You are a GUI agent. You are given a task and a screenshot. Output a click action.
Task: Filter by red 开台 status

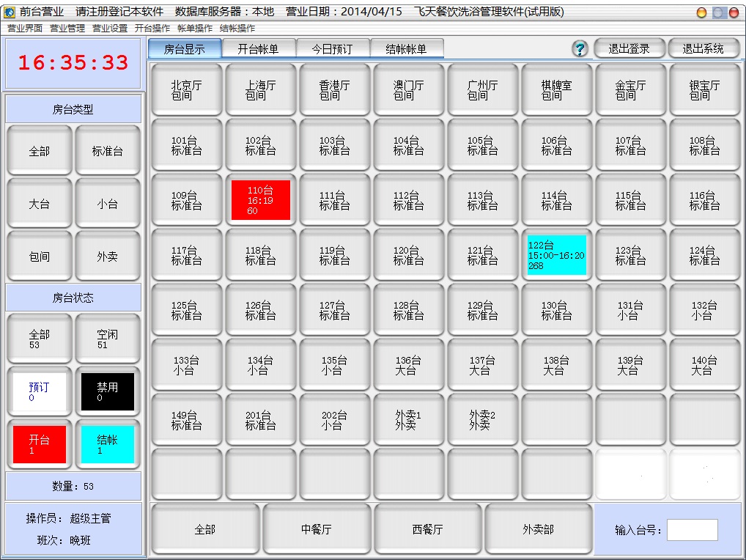tap(40, 444)
